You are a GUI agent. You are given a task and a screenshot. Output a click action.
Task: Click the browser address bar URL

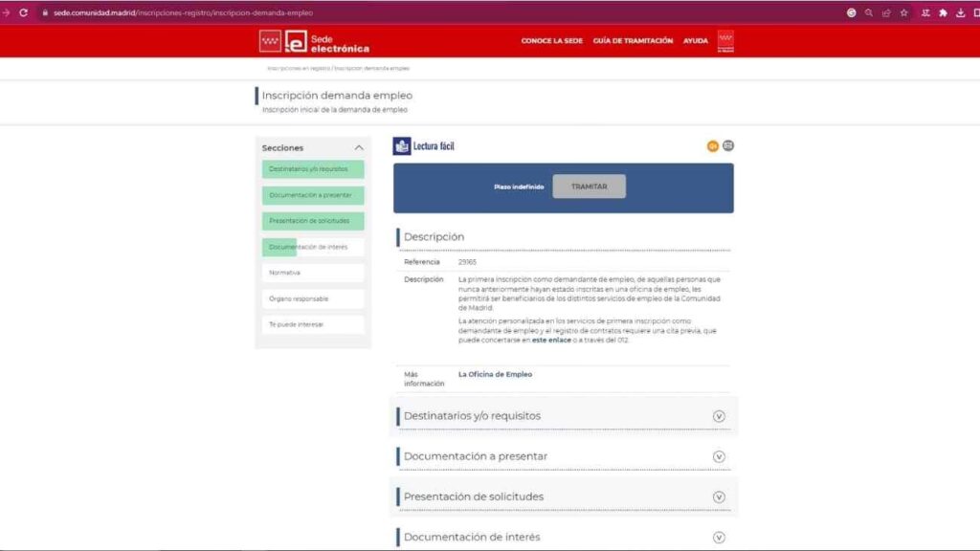(183, 12)
